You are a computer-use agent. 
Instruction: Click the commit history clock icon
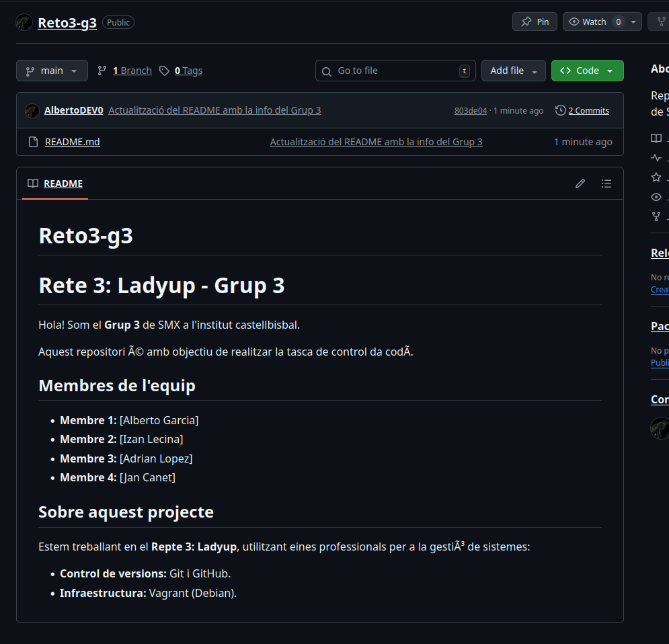560,110
